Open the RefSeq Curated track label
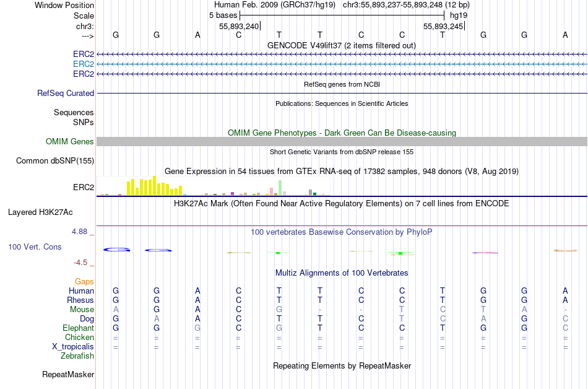This screenshot has width=588, height=389. [x=65, y=93]
